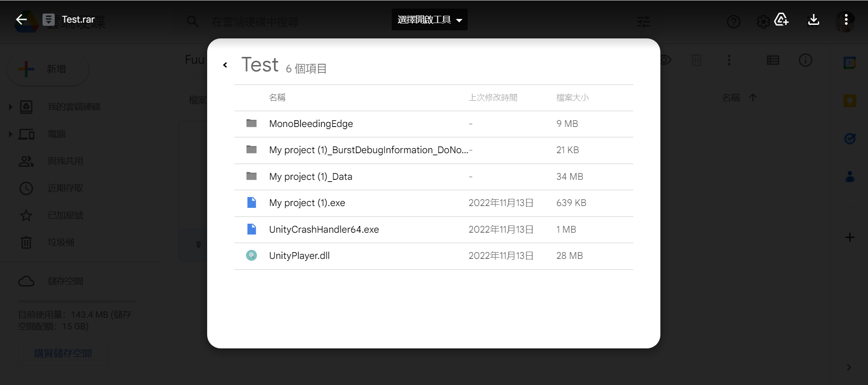Open 儲存空間 storage section
868x385 pixels.
[65, 281]
